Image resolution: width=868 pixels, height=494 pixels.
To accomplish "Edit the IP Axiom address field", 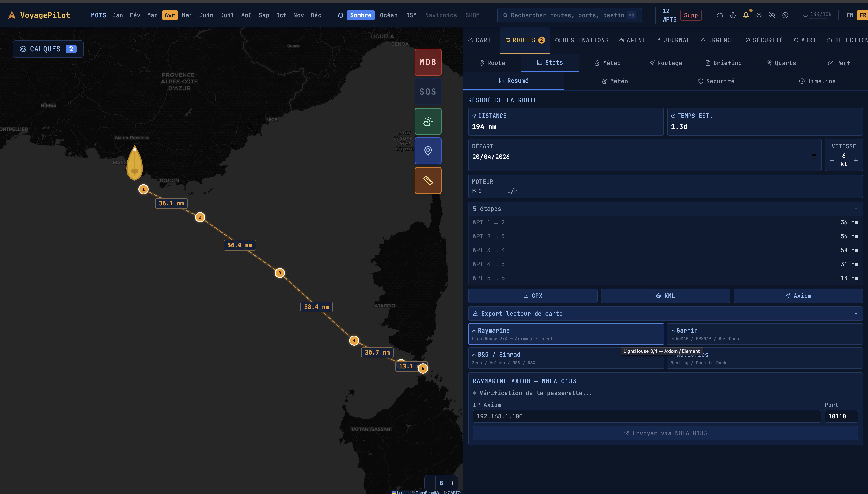I will click(x=647, y=416).
